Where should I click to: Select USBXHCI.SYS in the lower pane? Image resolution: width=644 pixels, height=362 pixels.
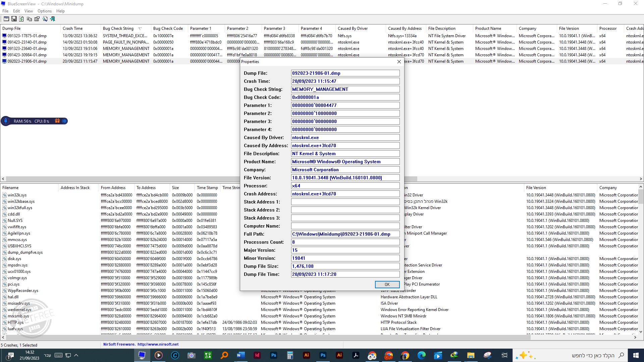click(x=19, y=246)
